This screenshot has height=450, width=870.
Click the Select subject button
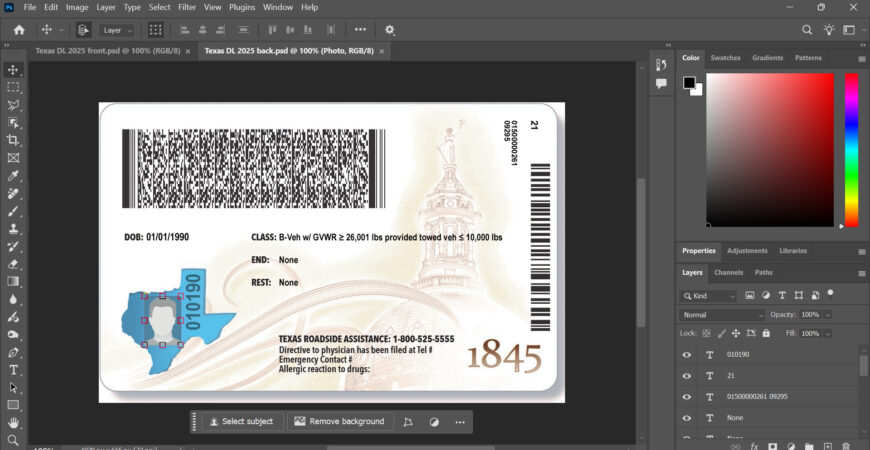242,422
